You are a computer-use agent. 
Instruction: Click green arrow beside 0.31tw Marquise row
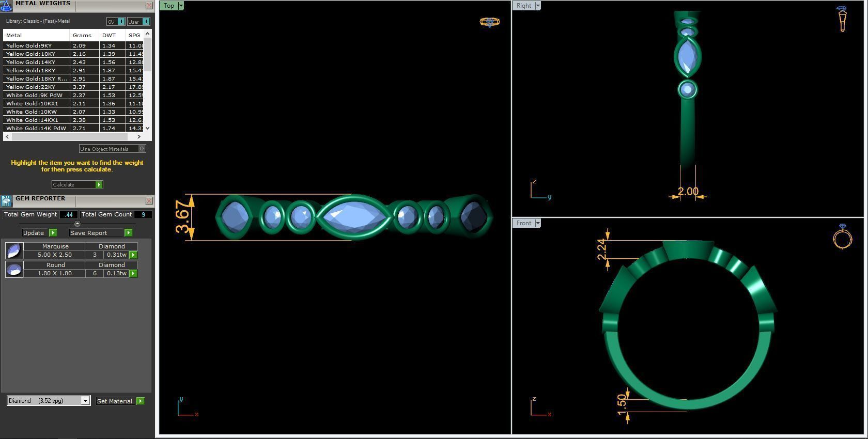(x=133, y=255)
